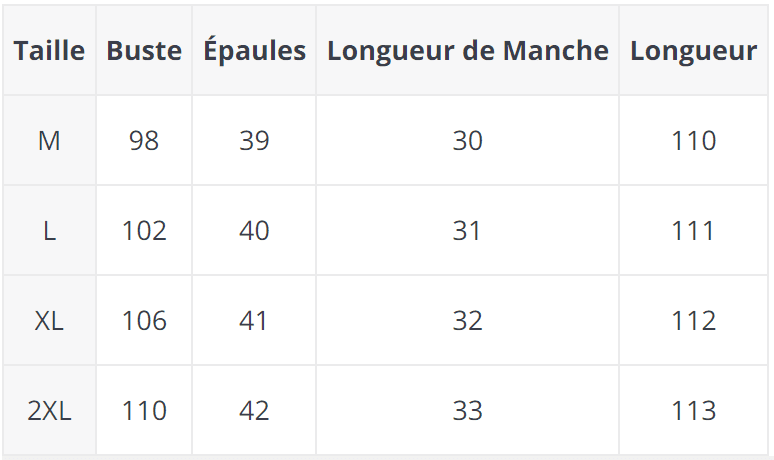This screenshot has height=460, width=774.
Task: Click Buste value 98
Action: 144,141
